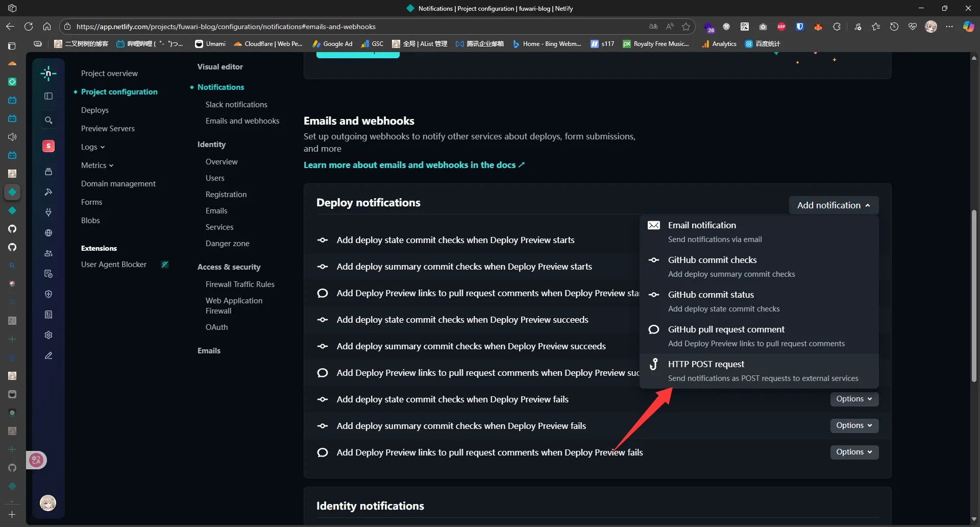Viewport: 980px width, 527px height.
Task: Click the ABP ad blocker icon
Action: coord(781,27)
